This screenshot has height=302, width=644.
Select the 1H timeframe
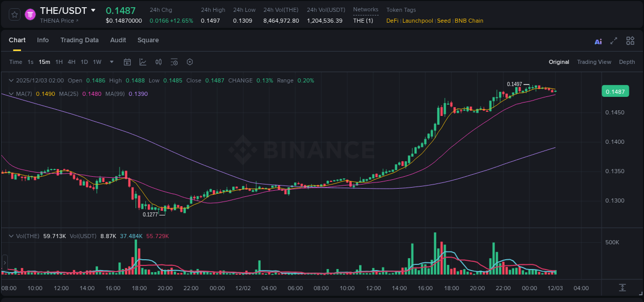pos(59,62)
